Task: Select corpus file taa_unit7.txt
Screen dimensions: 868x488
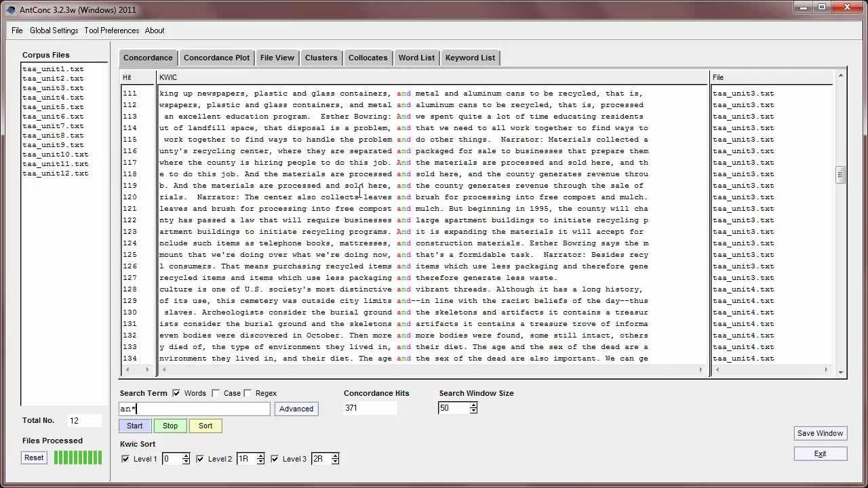Action: [x=53, y=126]
